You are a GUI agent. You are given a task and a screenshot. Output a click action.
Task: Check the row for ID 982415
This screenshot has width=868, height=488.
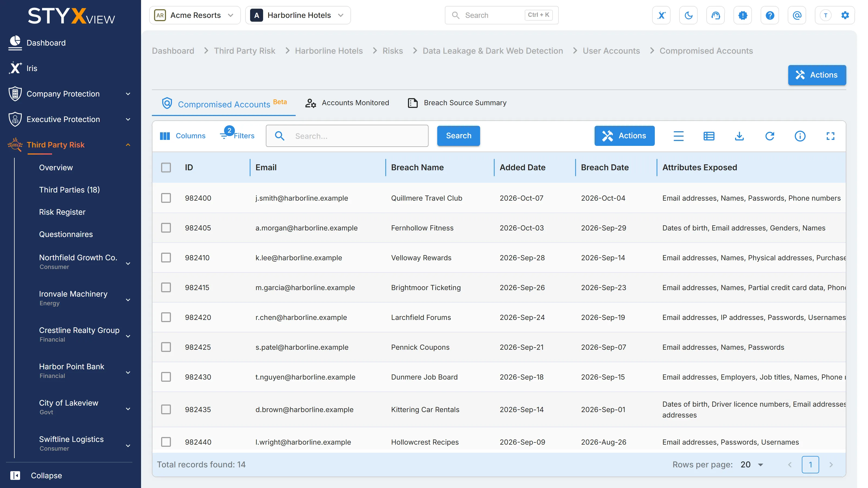[166, 287]
